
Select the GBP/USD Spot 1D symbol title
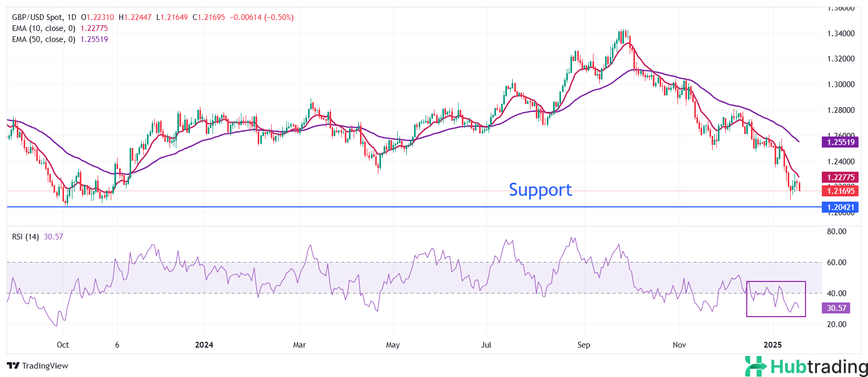point(44,17)
